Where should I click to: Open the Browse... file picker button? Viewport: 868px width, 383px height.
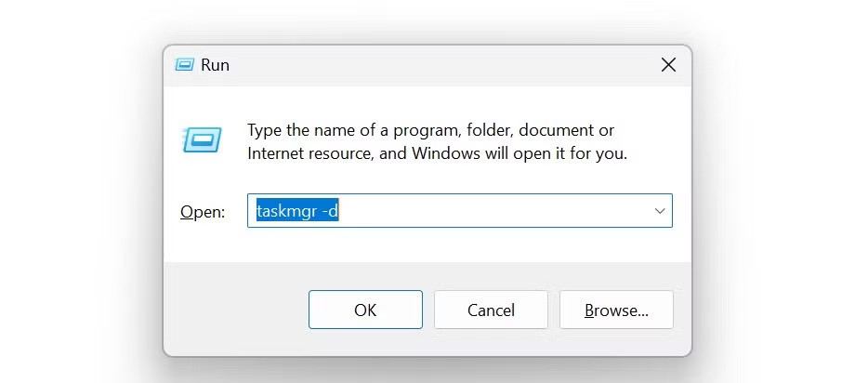coord(616,310)
